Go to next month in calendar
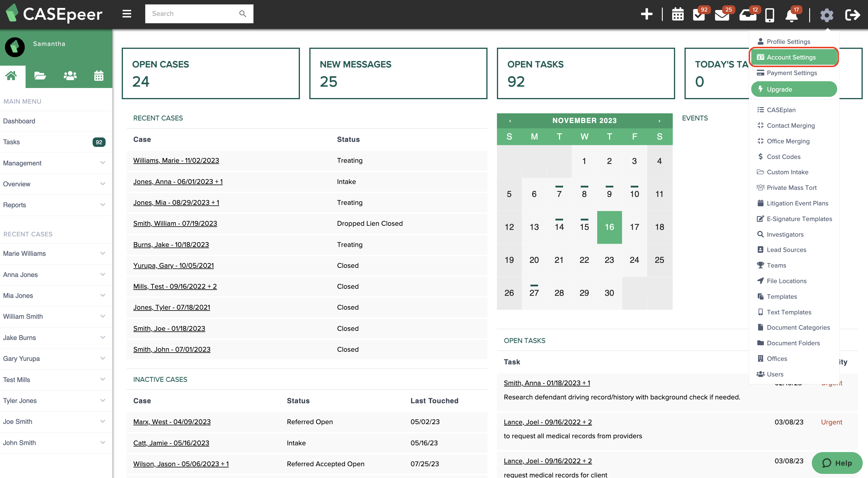The width and height of the screenshot is (868, 478). click(x=660, y=121)
